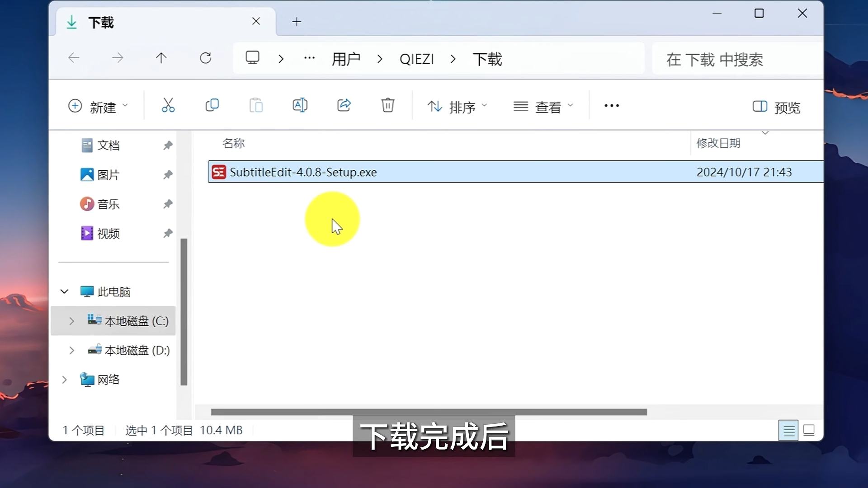Click the Share icon
The image size is (868, 488).
[344, 106]
